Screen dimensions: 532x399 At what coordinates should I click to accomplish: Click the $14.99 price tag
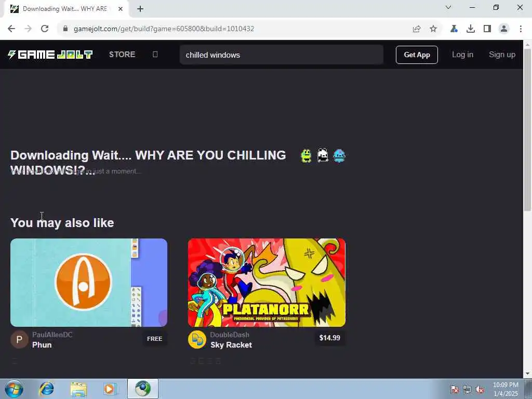330,338
